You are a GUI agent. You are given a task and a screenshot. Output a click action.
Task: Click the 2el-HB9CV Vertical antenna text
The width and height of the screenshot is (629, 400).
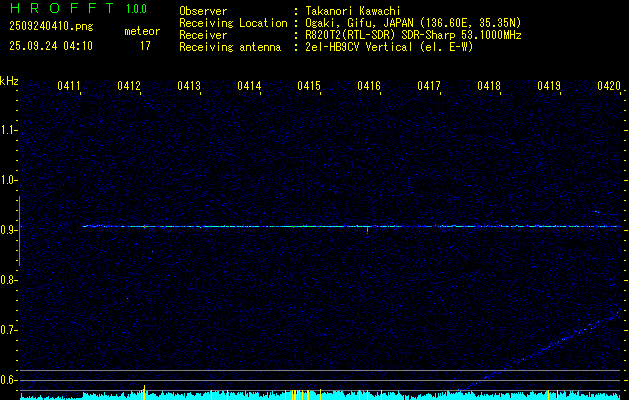pyautogui.click(x=389, y=47)
